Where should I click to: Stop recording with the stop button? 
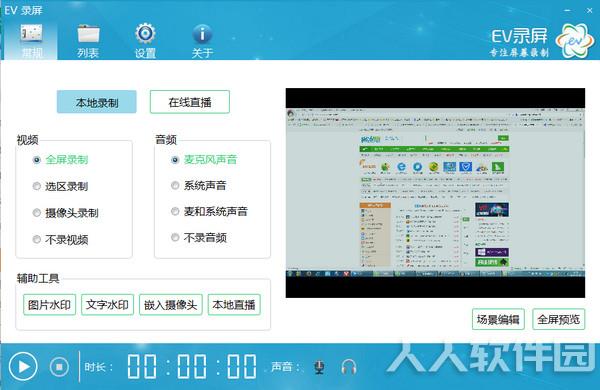pyautogui.click(x=59, y=367)
